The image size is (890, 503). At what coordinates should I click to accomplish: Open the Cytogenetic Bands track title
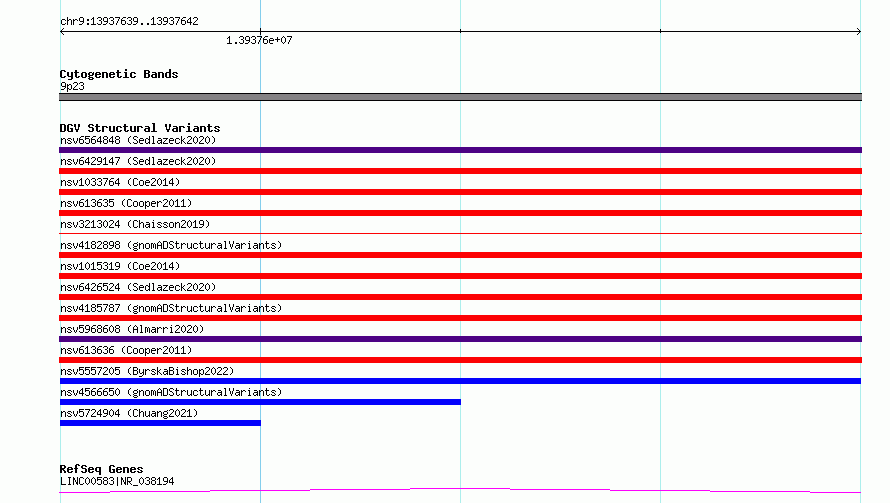click(x=119, y=74)
